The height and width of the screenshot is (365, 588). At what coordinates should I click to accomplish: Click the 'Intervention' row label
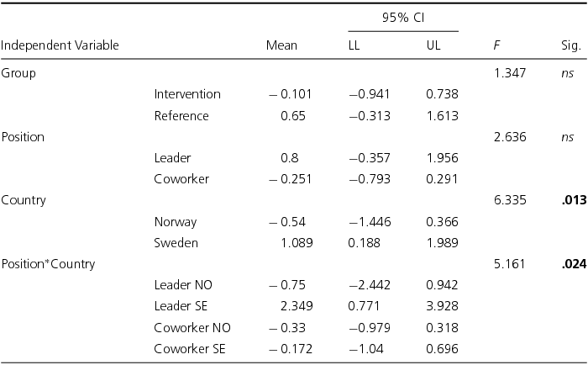[187, 94]
